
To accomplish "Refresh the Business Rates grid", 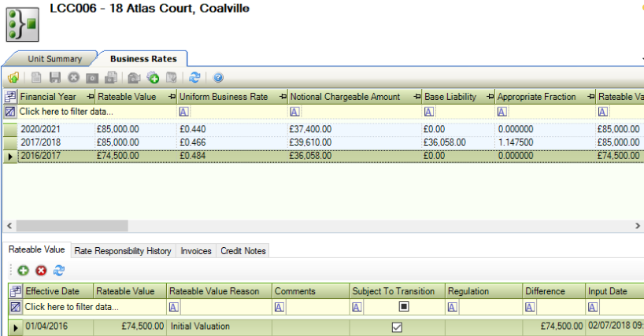I will pyautogui.click(x=194, y=78).
